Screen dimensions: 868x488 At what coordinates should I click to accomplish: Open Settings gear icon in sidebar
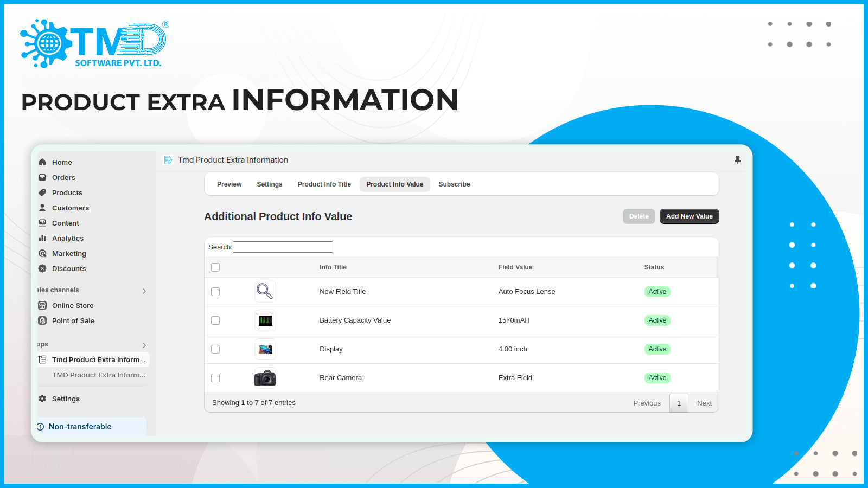point(42,399)
